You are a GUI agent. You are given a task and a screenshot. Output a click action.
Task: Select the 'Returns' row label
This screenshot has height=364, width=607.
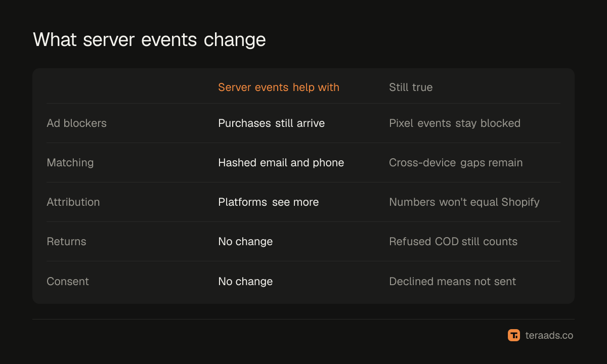[x=66, y=241]
